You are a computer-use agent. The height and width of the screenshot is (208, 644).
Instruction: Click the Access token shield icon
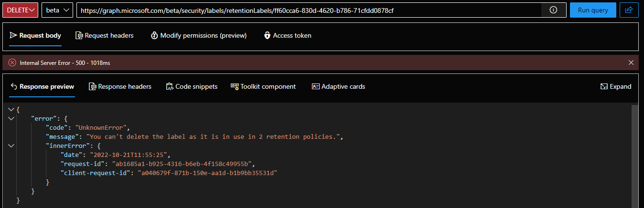(267, 35)
